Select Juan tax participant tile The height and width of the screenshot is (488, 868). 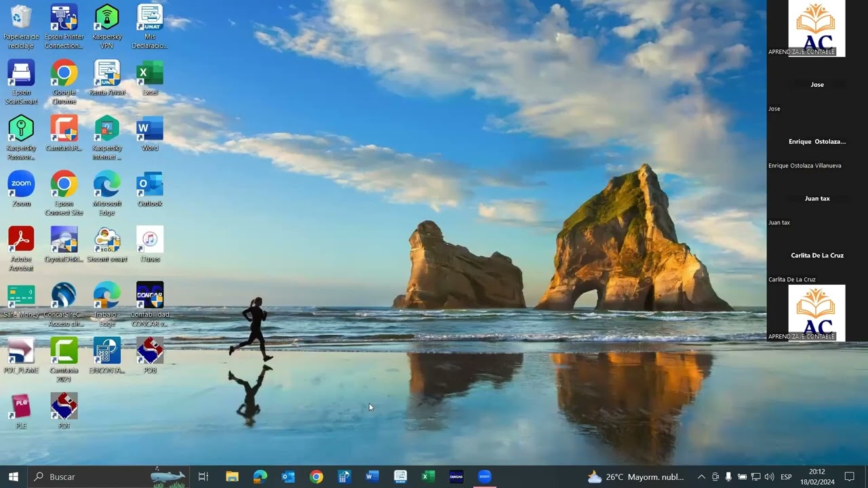817,199
